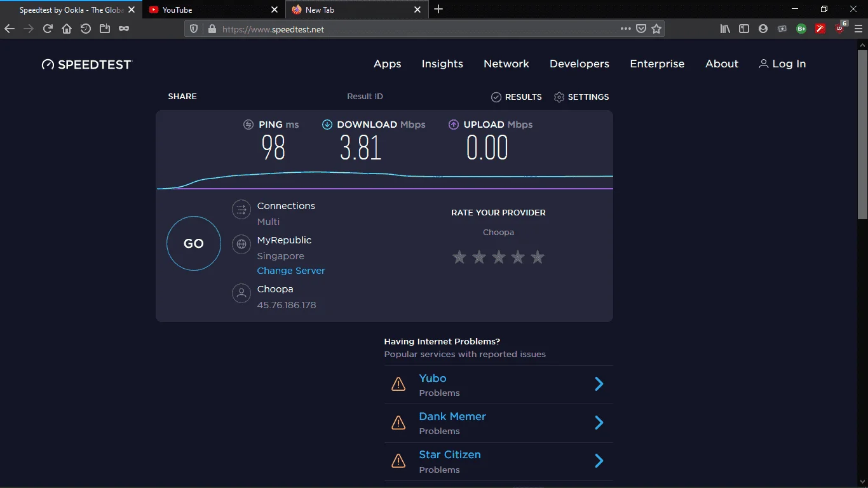Open the Network menu
This screenshot has height=488, width=868.
506,64
